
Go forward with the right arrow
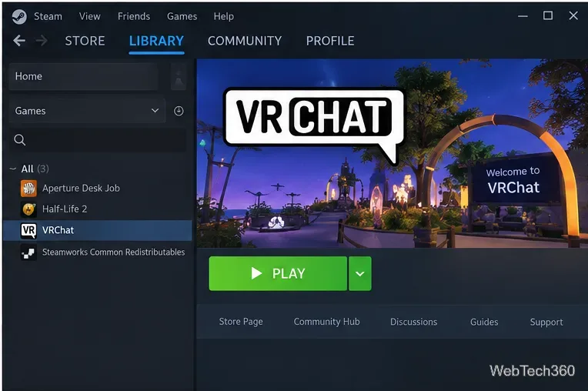[x=42, y=41]
